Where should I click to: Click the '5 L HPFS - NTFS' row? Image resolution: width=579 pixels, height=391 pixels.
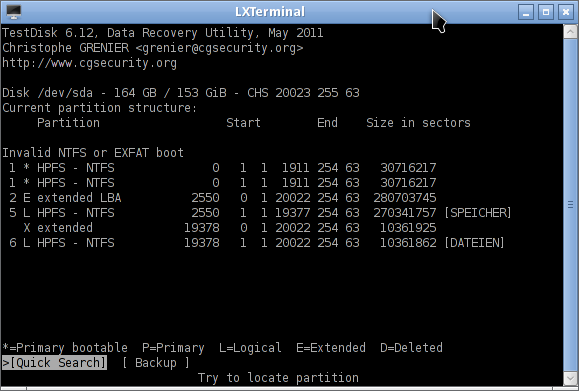pyautogui.click(x=260, y=213)
